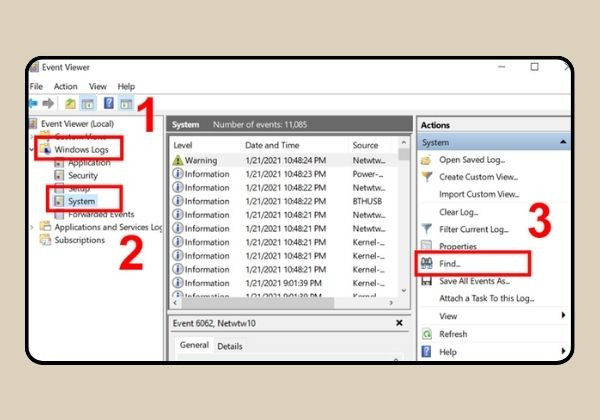Click the Show/Hide Console Tree icon
The image size is (600, 420).
(x=88, y=104)
